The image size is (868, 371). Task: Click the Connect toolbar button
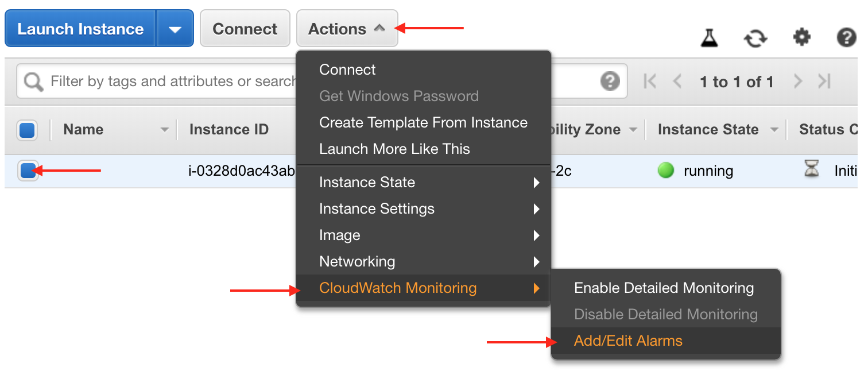245,29
